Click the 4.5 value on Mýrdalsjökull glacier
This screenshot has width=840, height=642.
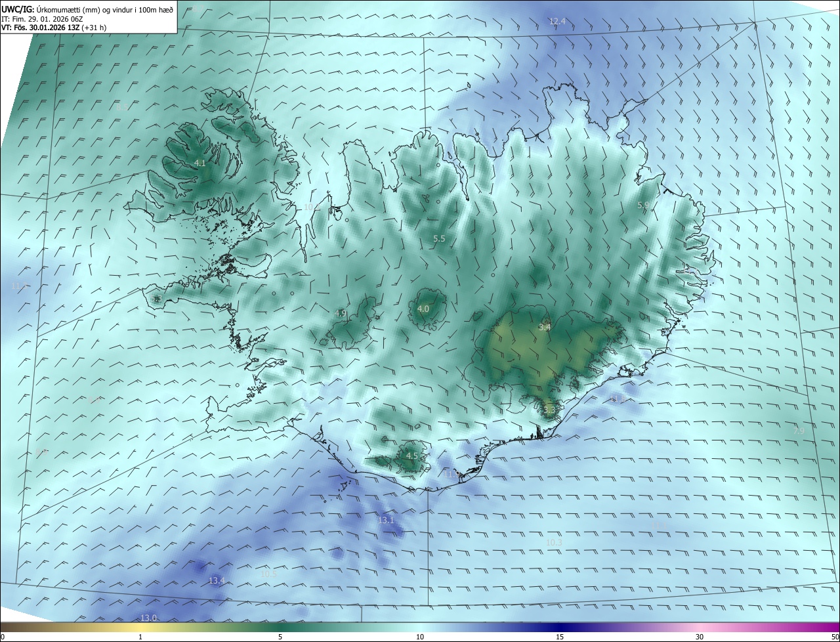412,456
